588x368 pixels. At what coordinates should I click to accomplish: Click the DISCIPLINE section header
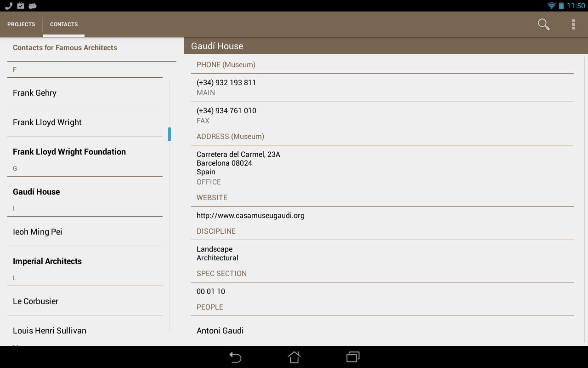pos(216,231)
